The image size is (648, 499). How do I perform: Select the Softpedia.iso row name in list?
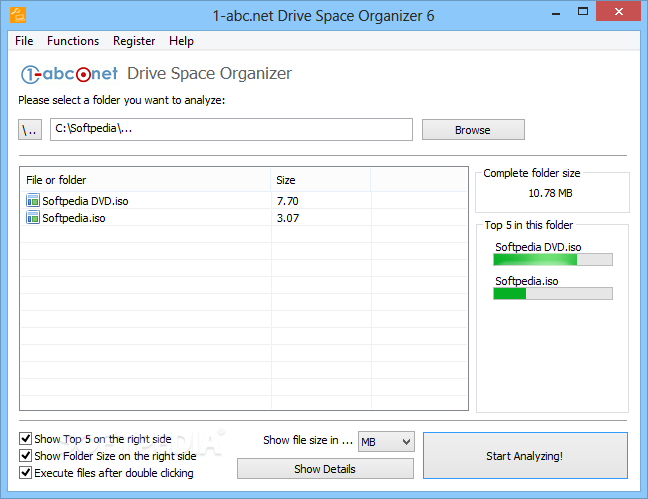74,218
